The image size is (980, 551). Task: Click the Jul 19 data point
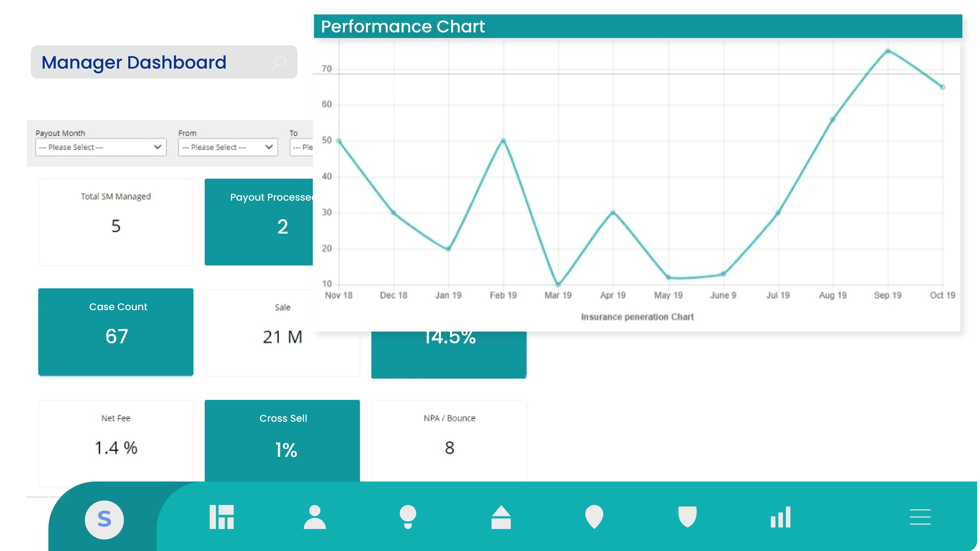point(778,213)
